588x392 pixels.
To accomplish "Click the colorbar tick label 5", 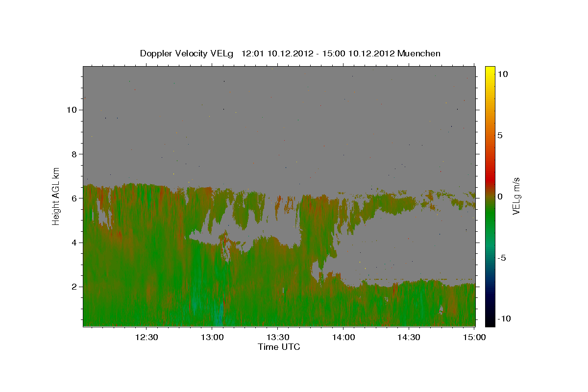I will [500, 135].
